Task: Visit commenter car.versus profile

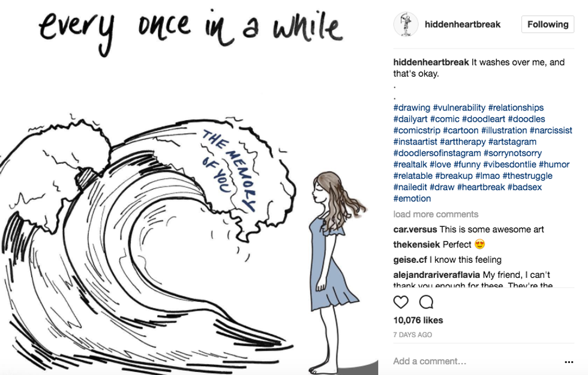Action: (x=415, y=229)
